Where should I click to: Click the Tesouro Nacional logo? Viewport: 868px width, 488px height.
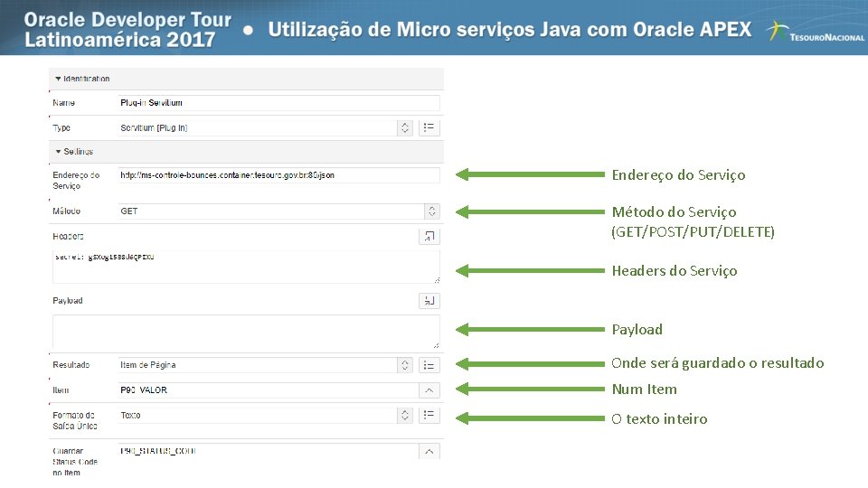coord(813,33)
